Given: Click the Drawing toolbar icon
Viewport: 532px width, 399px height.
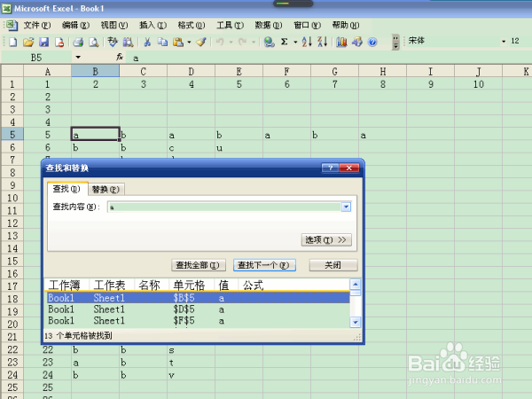Looking at the screenshot, I should (357, 42).
